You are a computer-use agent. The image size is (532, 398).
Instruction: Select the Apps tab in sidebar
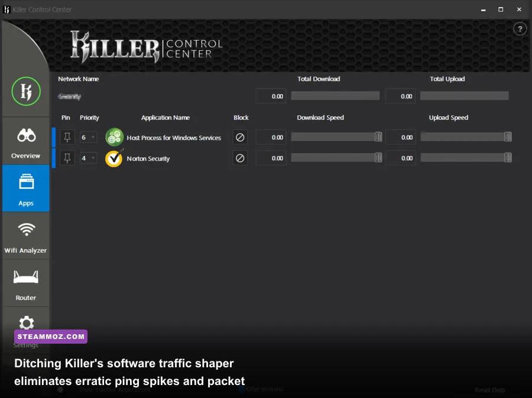click(x=26, y=188)
